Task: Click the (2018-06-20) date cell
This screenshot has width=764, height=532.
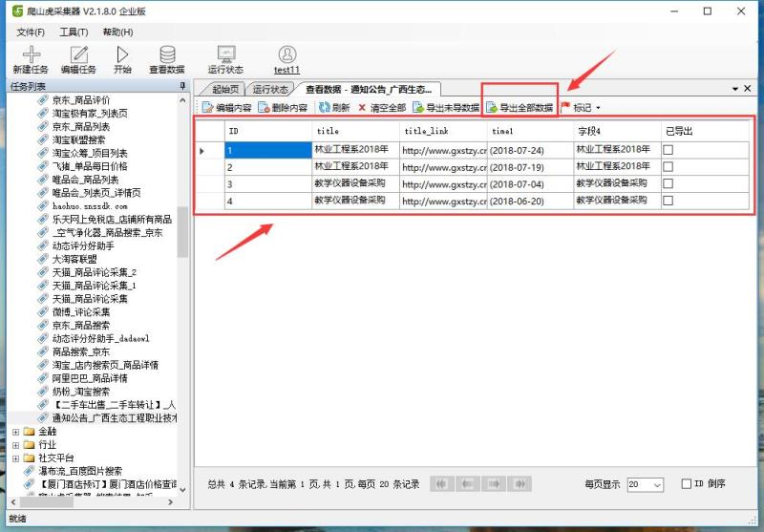Action: [530, 201]
